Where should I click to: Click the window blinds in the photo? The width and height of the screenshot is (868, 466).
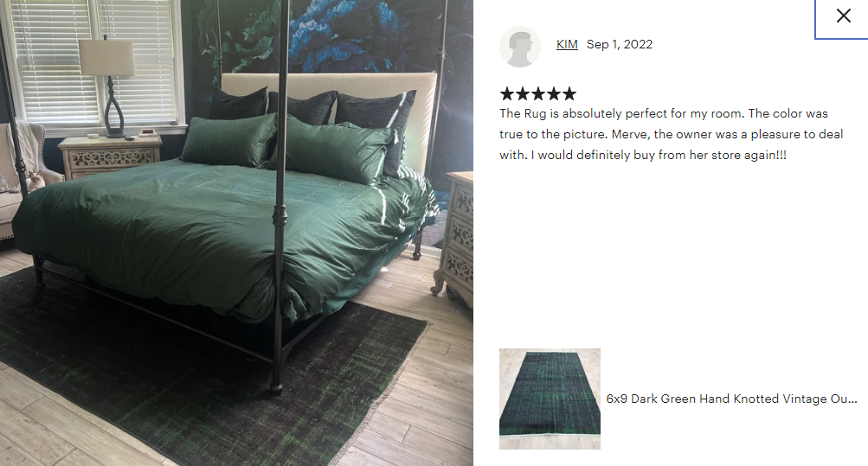tap(94, 61)
